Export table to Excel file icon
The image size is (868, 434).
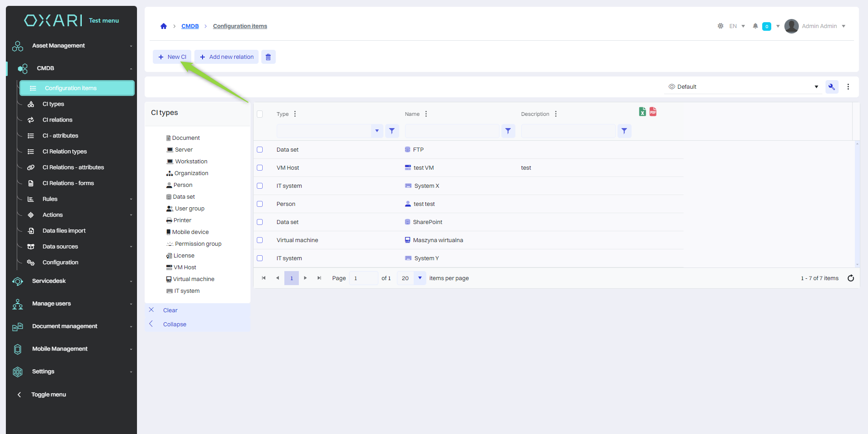coord(642,112)
